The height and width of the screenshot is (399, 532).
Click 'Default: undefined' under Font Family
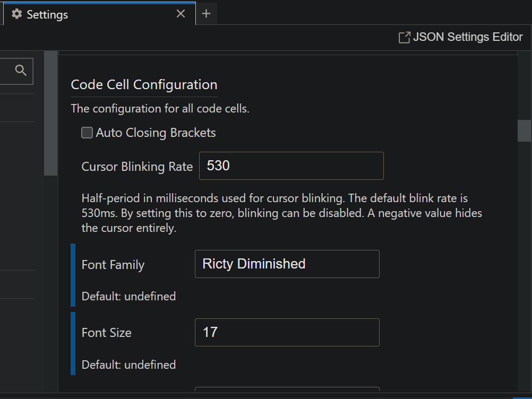point(128,296)
